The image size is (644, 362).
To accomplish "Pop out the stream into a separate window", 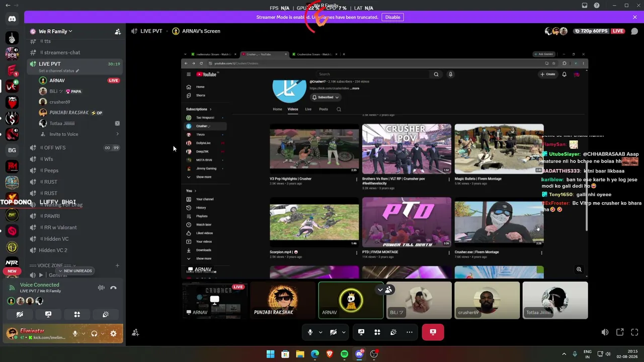I will pyautogui.click(x=620, y=332).
